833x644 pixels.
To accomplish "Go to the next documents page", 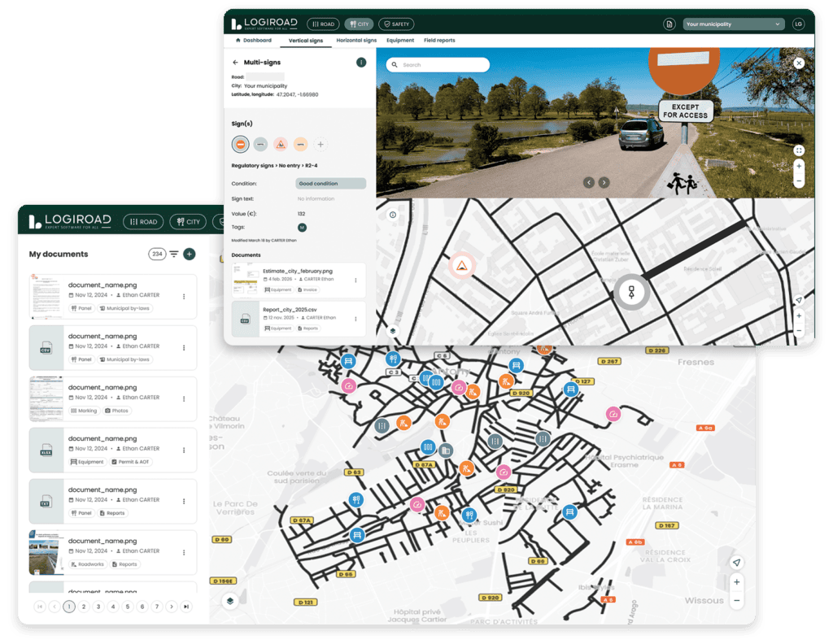I will click(x=171, y=607).
